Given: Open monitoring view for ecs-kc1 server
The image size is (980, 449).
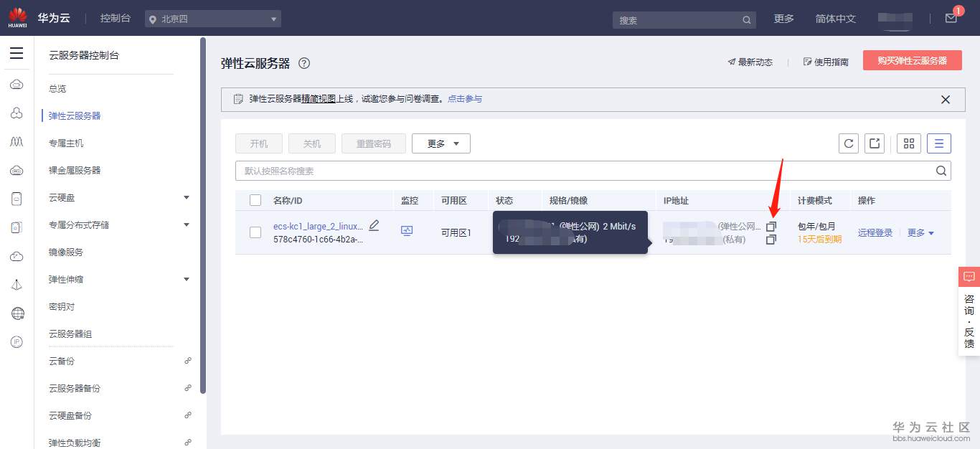Looking at the screenshot, I should coord(408,231).
